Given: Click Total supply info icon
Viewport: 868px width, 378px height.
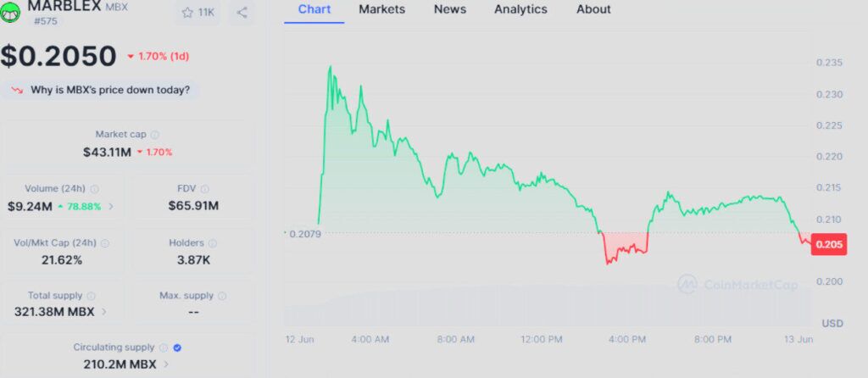Looking at the screenshot, I should click(x=92, y=296).
